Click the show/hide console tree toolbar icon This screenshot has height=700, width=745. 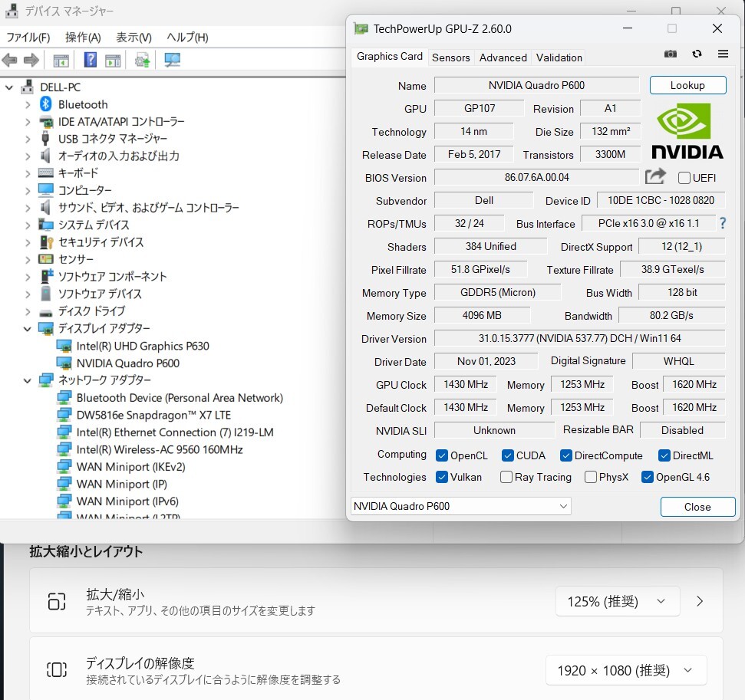click(x=61, y=61)
